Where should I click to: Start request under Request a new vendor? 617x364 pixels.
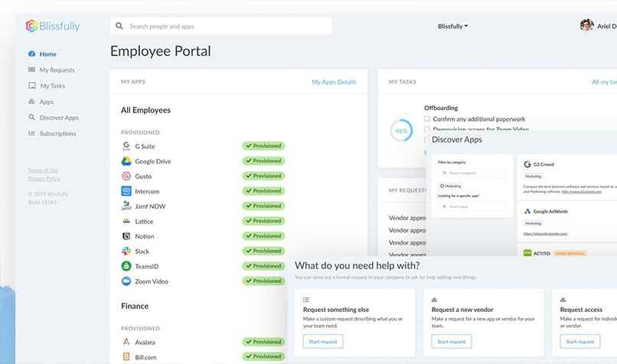(x=452, y=341)
